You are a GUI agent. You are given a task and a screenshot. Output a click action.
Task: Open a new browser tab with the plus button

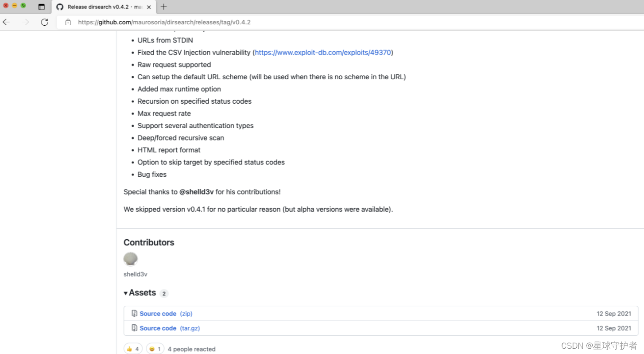point(164,7)
